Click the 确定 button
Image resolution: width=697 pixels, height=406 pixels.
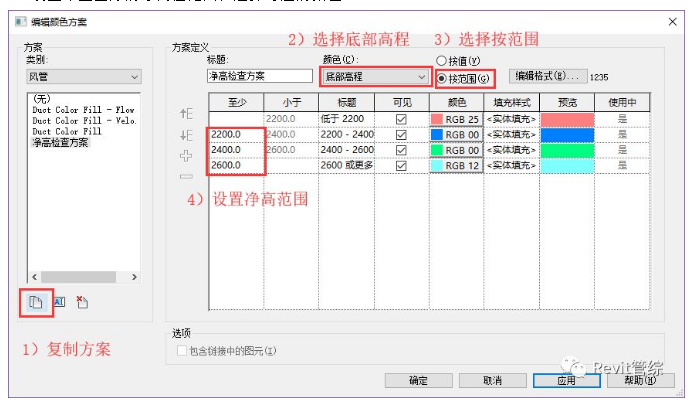click(x=418, y=381)
